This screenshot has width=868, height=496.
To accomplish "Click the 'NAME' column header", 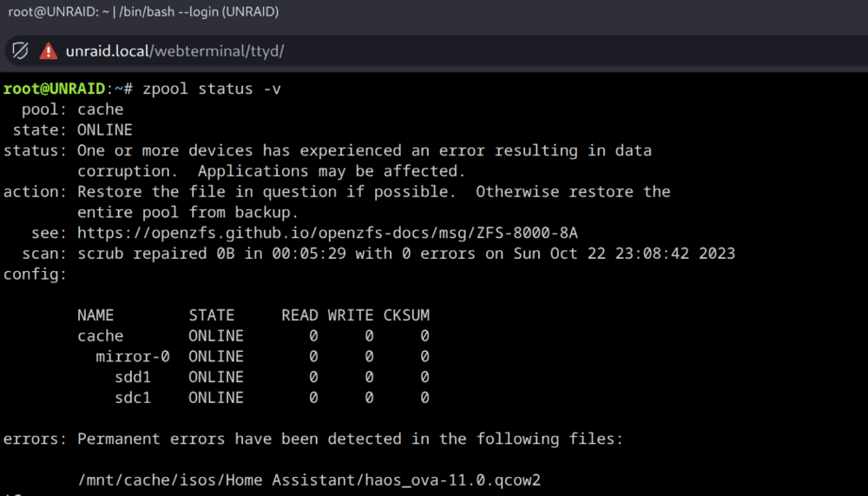I will pyautogui.click(x=95, y=315).
